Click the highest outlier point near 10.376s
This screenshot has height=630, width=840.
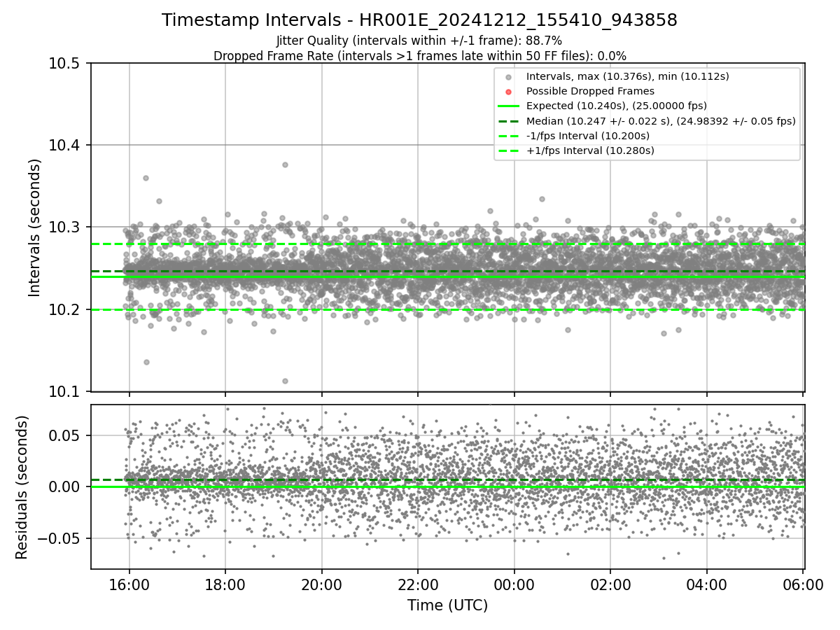[285, 164]
